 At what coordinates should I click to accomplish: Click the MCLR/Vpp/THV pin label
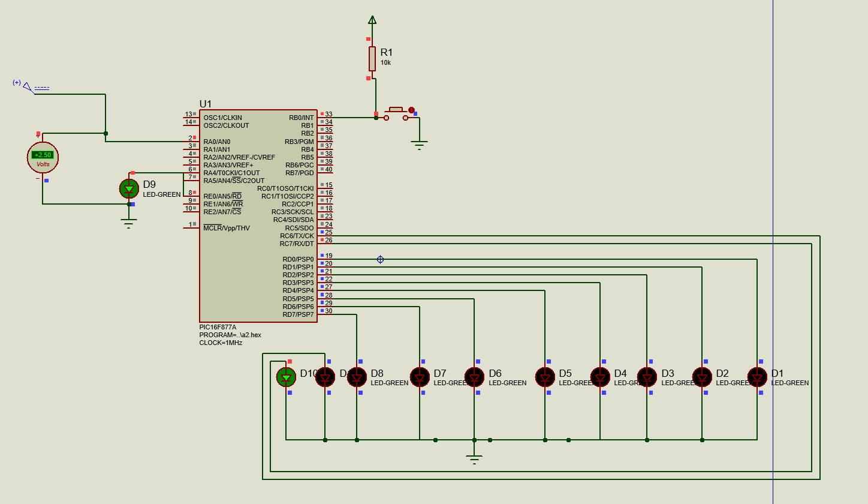(227, 228)
